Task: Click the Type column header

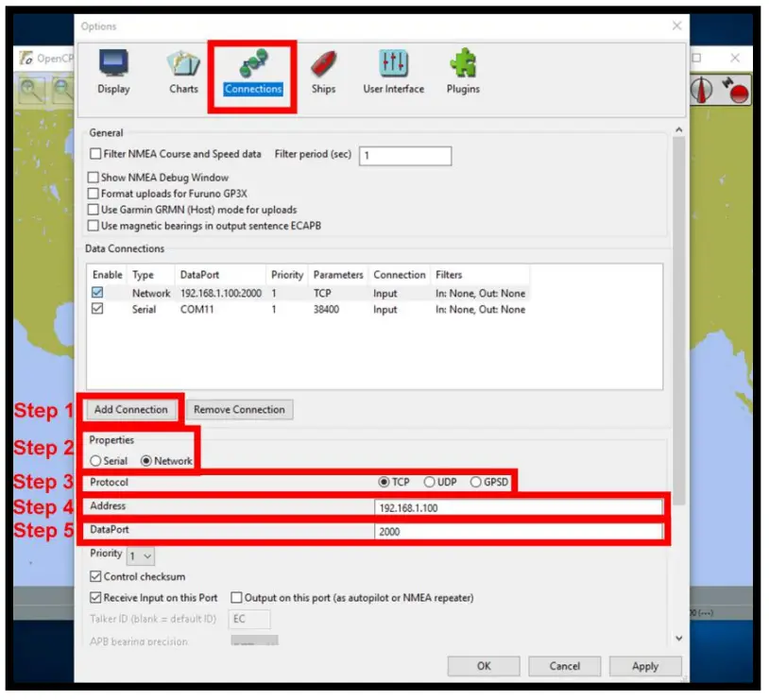Action: pos(150,275)
